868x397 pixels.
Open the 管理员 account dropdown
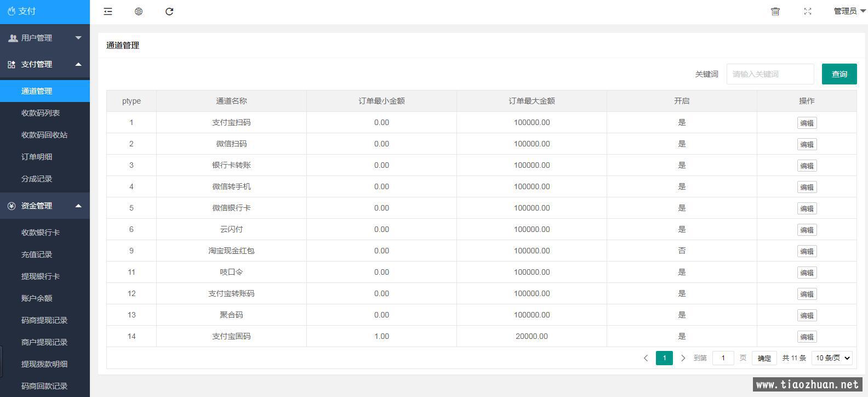849,12
